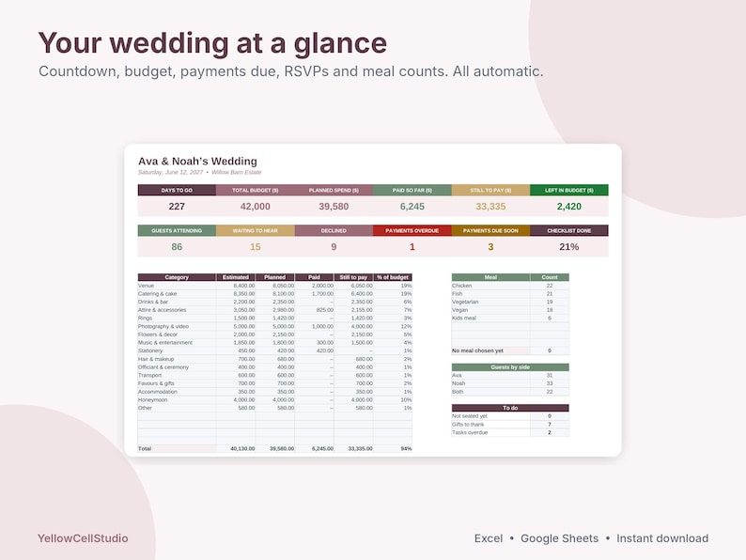The image size is (746, 560).
Task: Click the PLANNED SPEND header tile
Action: (334, 191)
